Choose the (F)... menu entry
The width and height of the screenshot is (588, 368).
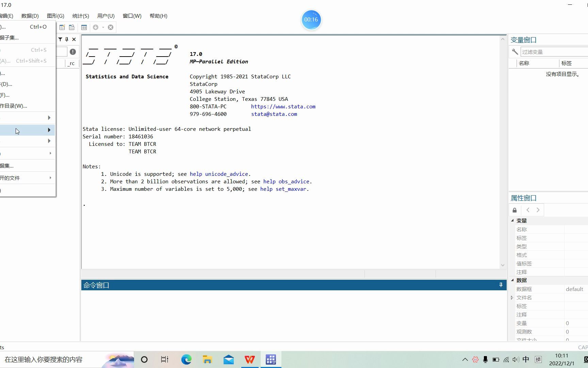(x=28, y=95)
